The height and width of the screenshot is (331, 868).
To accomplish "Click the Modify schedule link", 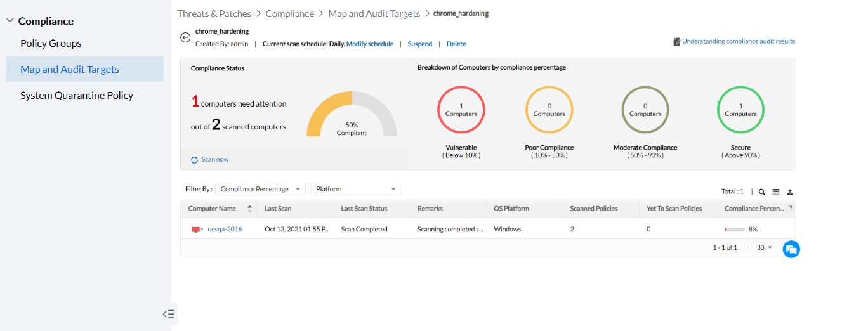I will pyautogui.click(x=369, y=44).
